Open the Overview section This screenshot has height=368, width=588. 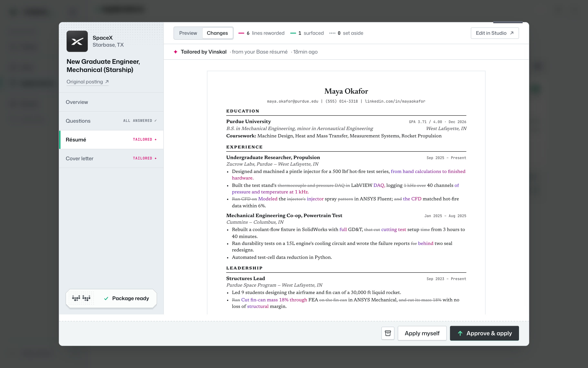point(111,102)
